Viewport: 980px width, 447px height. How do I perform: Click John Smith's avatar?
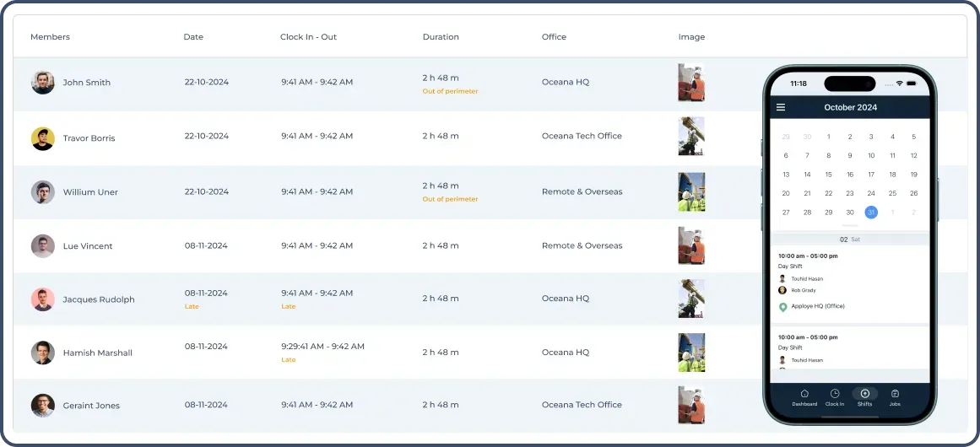tap(43, 83)
